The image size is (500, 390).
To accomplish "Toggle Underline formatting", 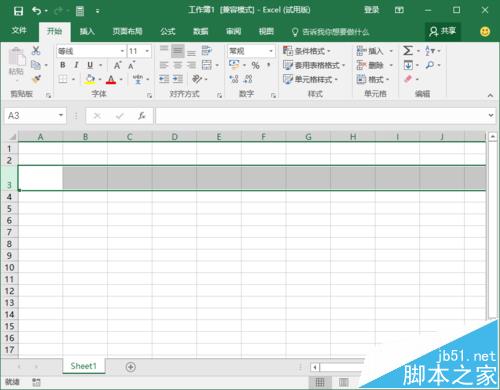I will pos(90,65).
